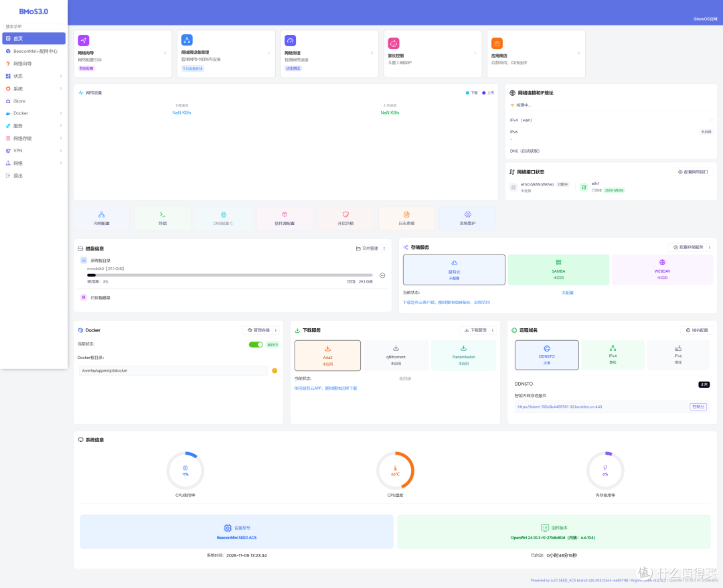Click the 配置网络接口 button
Screen dimensions: 723x588
pyautogui.click(x=693, y=172)
